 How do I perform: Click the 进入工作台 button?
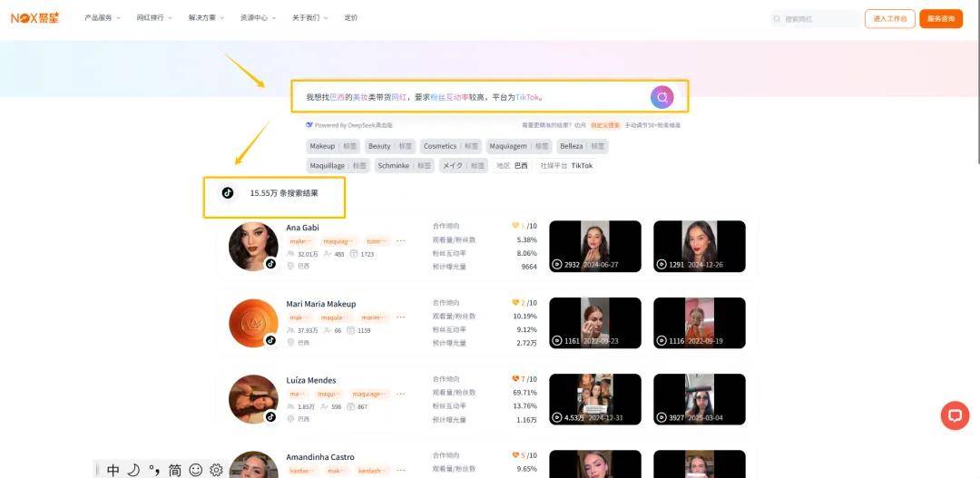pos(889,18)
